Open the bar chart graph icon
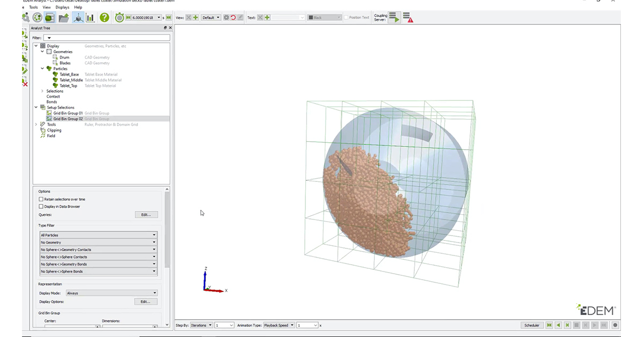The height and width of the screenshot is (337, 644). point(90,18)
